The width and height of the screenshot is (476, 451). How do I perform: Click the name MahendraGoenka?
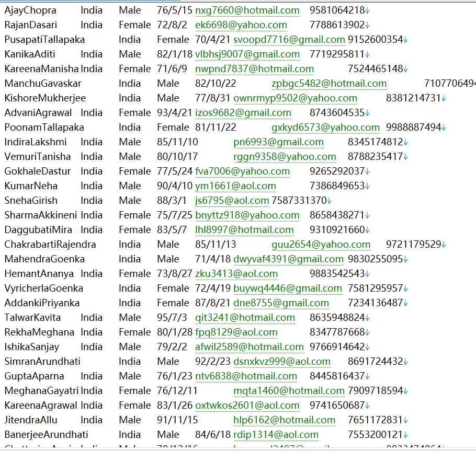pos(44,259)
